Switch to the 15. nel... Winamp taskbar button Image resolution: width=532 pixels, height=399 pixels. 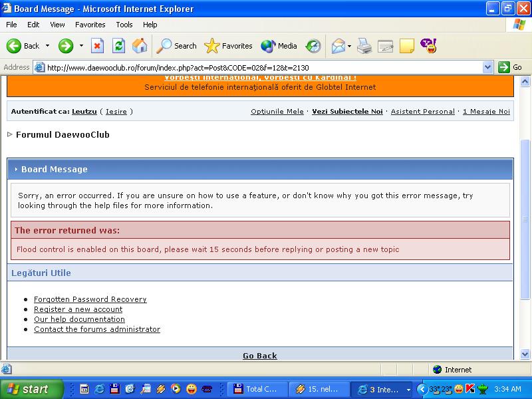[x=319, y=389]
